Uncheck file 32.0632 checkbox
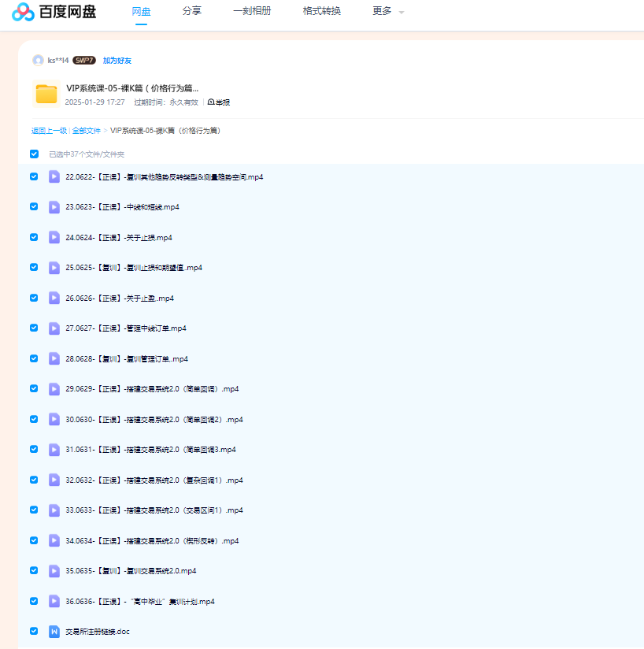The image size is (644, 649). pos(34,480)
